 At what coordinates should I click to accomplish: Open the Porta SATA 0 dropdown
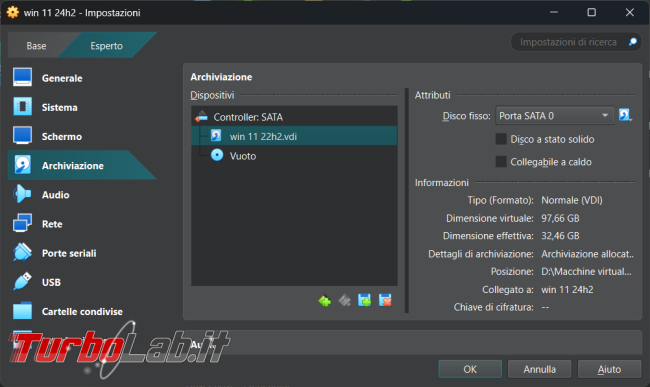click(555, 116)
